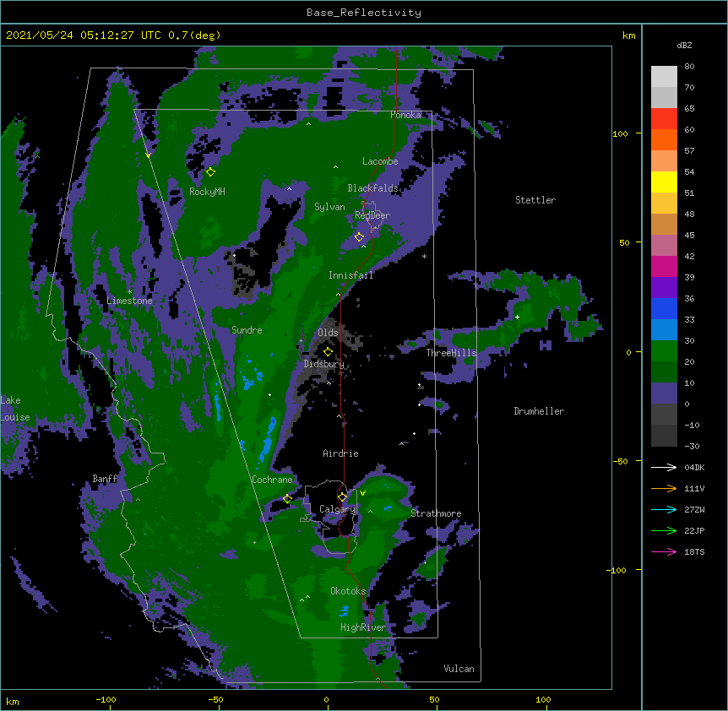Select the magenta 18TS arrow in legend
The height and width of the screenshot is (711, 728).
664,551
